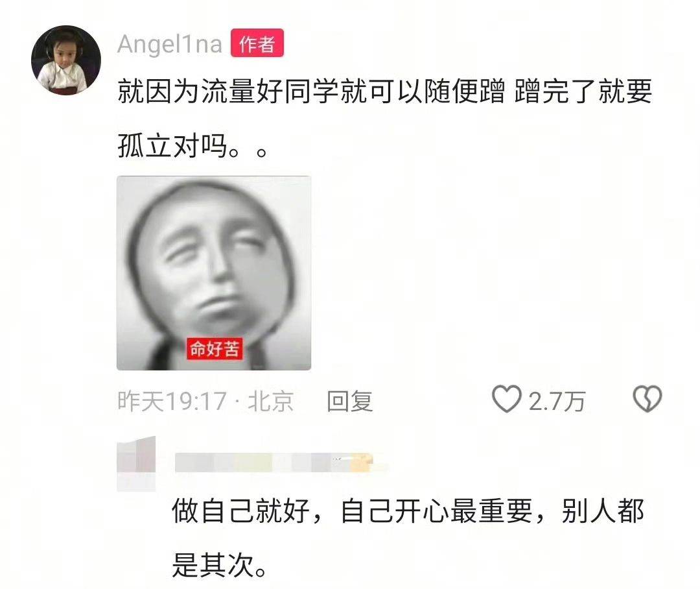The width and height of the screenshot is (700, 589).
Task: Tap the 昨天19:17 timestamp
Action: click(x=172, y=401)
